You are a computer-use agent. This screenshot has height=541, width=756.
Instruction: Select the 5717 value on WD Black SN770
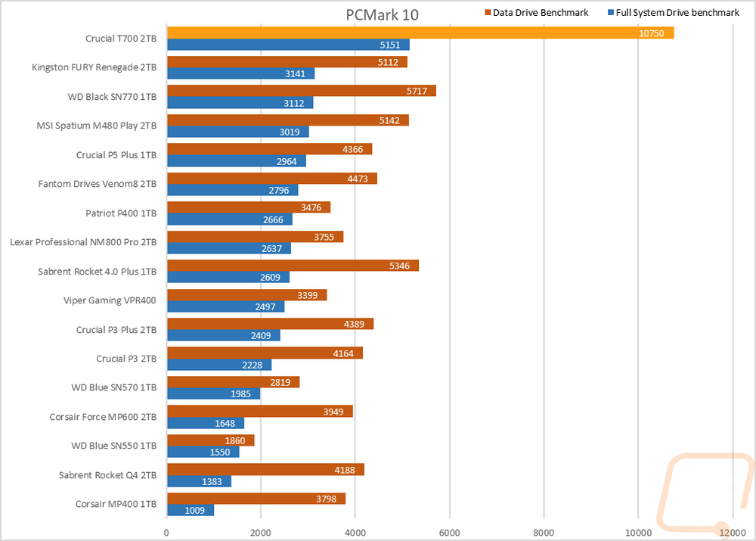[417, 92]
